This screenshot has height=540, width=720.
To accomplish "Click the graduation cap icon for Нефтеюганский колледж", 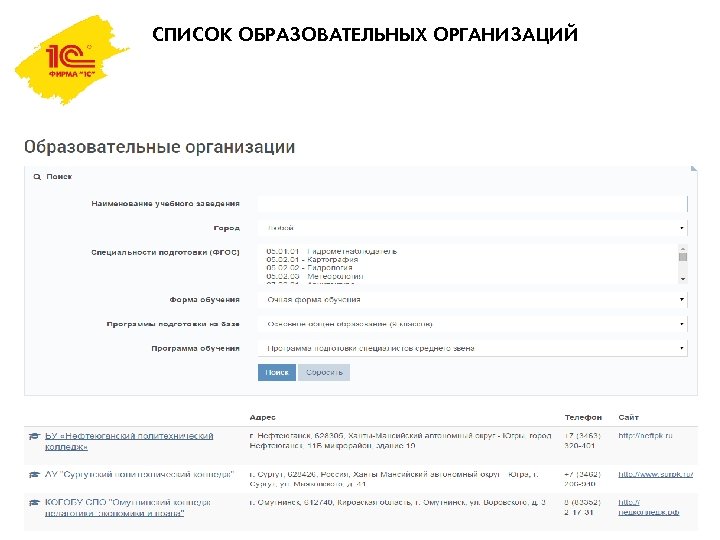I will click(34, 436).
